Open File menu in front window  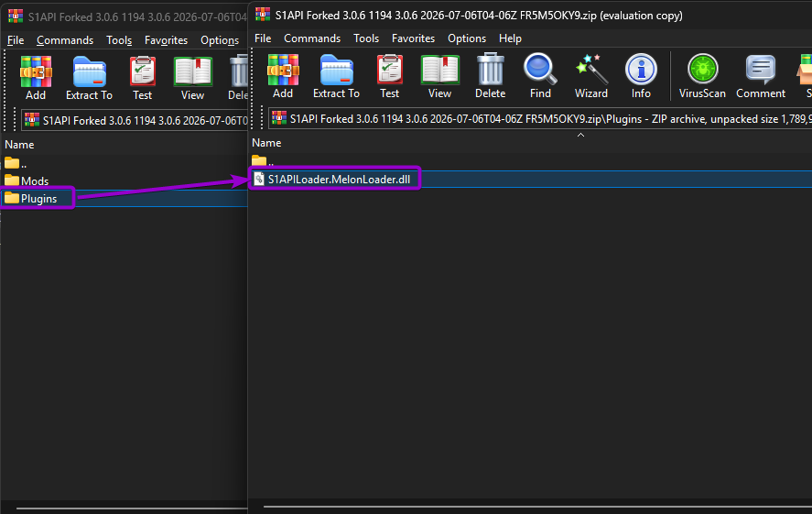point(263,38)
